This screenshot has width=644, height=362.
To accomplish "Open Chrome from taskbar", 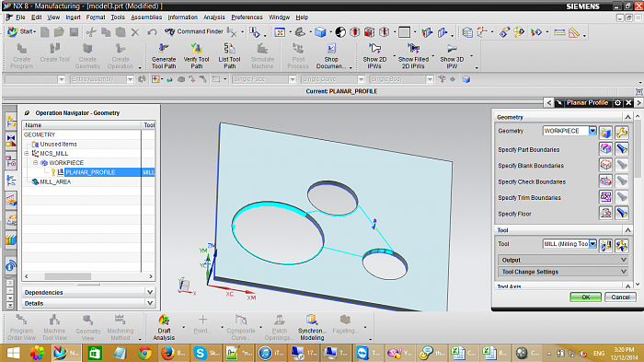I will (x=144, y=353).
